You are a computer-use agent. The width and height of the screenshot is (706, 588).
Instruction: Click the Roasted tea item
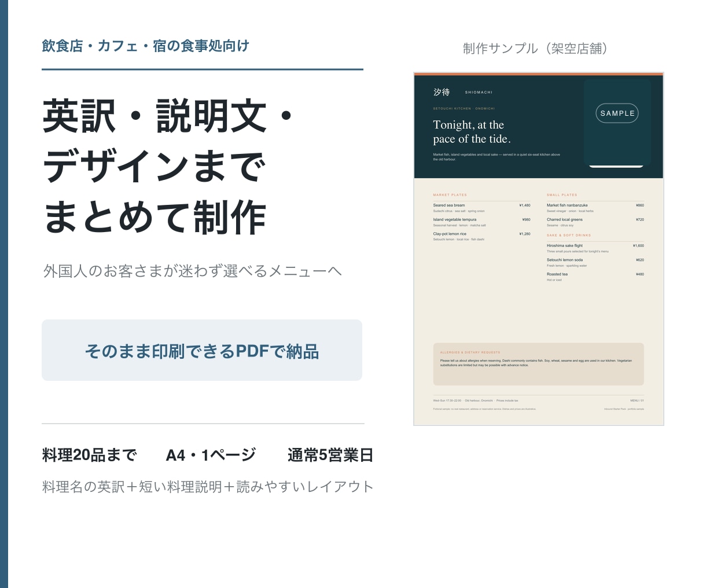(x=557, y=274)
